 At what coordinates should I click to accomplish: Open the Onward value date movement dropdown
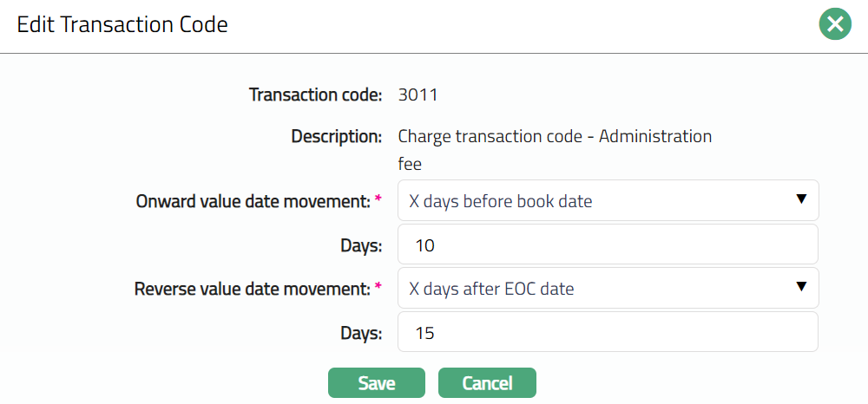click(x=608, y=201)
